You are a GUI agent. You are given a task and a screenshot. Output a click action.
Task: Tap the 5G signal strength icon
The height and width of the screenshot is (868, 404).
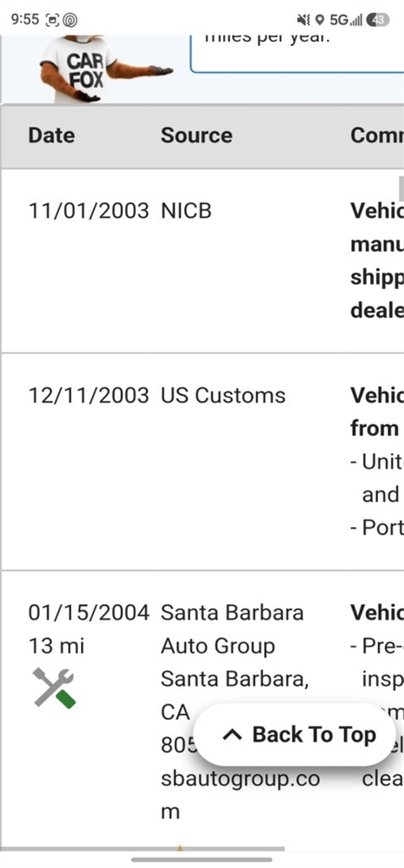coord(346,20)
